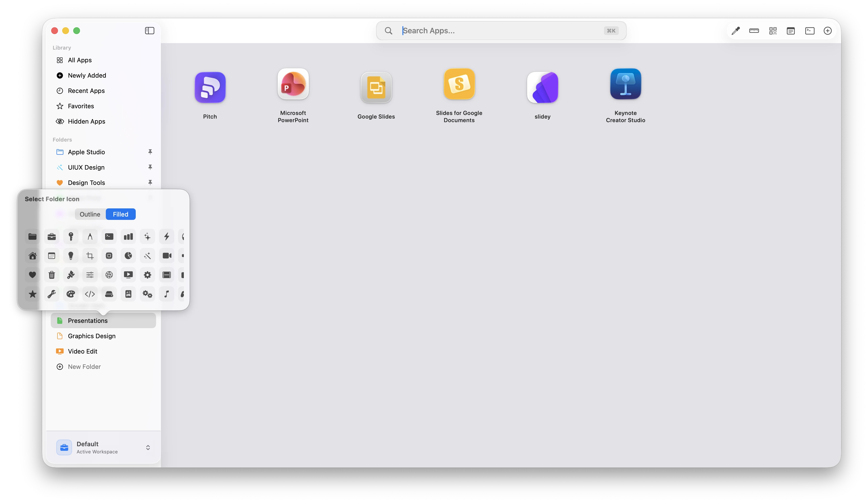Pick the terminal icon in folder icon picker
This screenshot has width=868, height=503.
[109, 236]
